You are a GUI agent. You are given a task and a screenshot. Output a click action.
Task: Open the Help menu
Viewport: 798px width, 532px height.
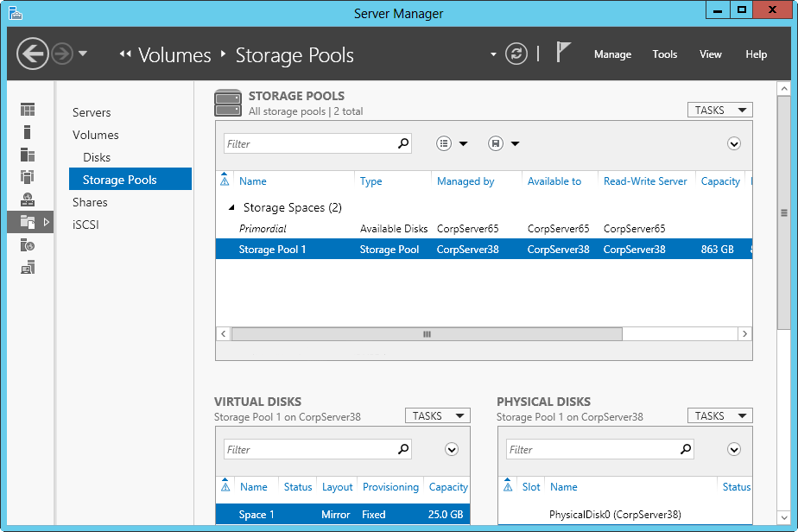click(756, 54)
